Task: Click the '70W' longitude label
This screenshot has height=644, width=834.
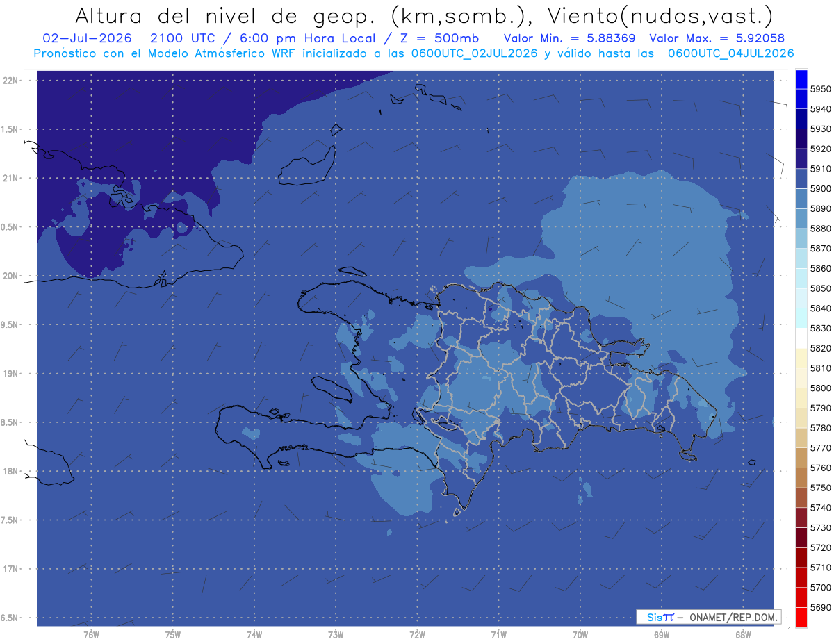Action: click(x=580, y=635)
